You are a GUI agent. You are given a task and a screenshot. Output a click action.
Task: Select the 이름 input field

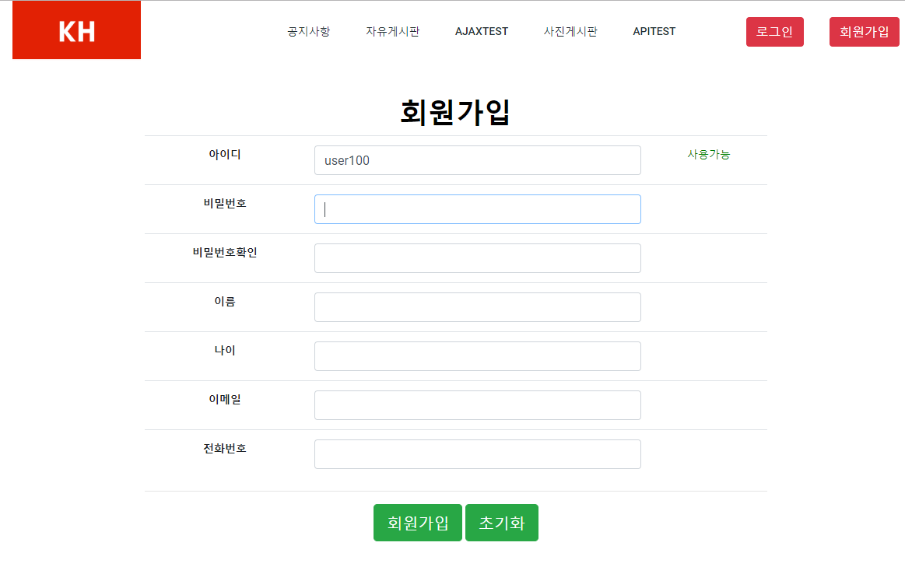477,307
